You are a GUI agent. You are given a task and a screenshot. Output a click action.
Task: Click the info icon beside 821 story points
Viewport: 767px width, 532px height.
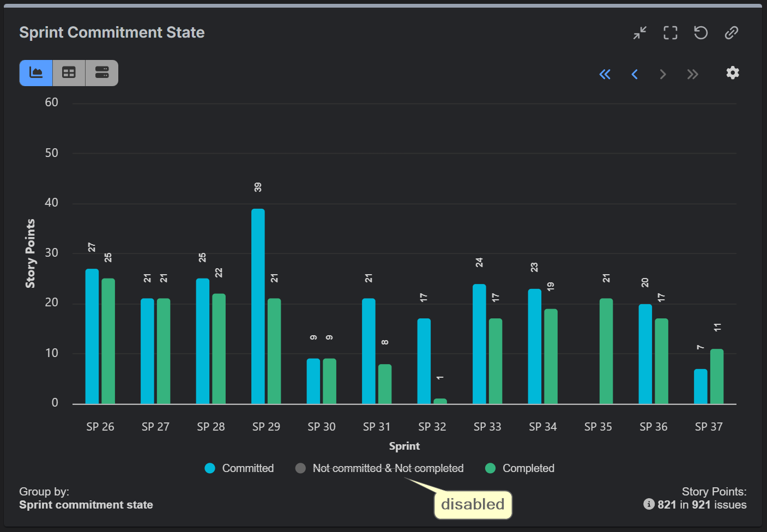649,504
